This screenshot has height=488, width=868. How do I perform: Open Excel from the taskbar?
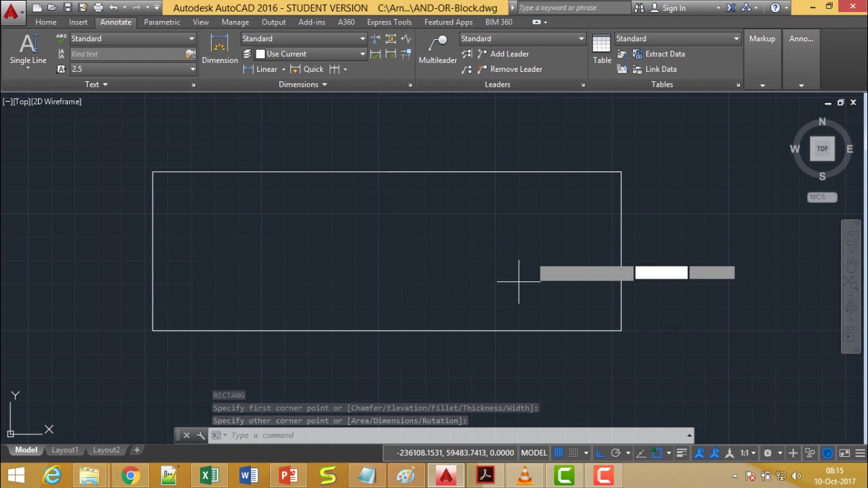coord(210,476)
